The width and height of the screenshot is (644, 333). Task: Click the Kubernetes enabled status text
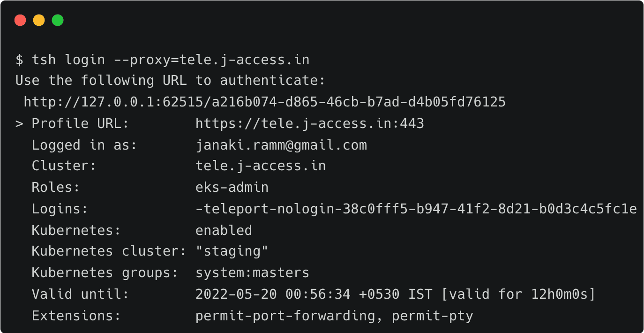[224, 230]
